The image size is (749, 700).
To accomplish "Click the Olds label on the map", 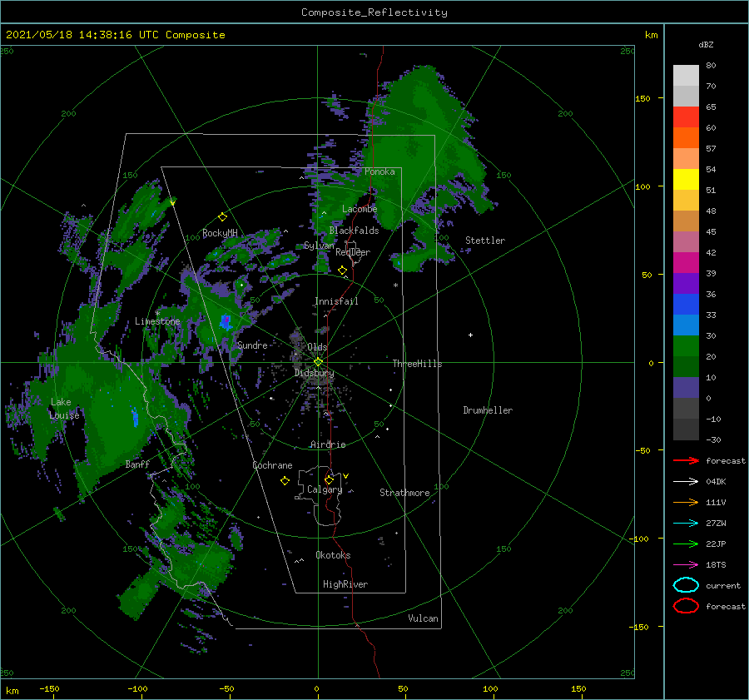I will [317, 346].
